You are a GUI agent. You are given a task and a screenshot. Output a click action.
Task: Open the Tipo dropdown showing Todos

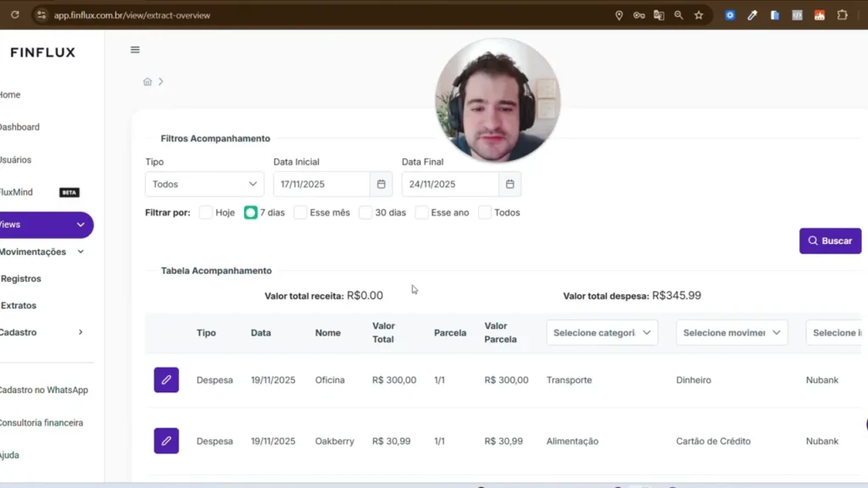point(203,184)
